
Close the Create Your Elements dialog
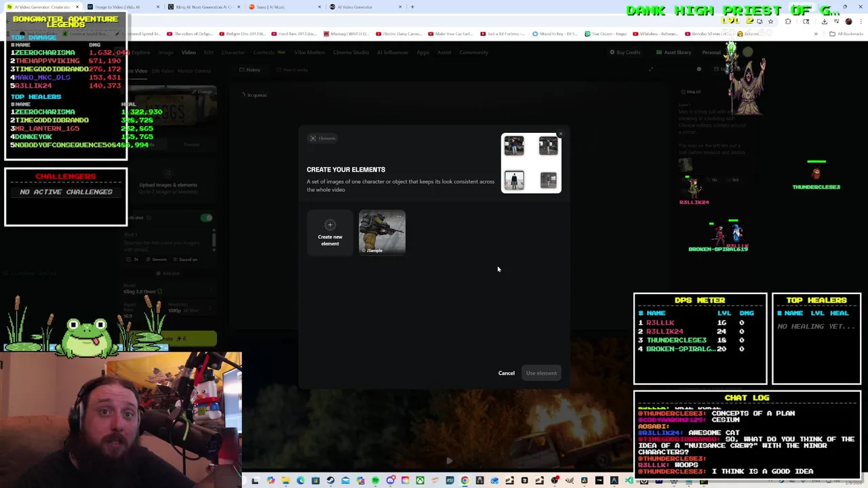pos(560,134)
